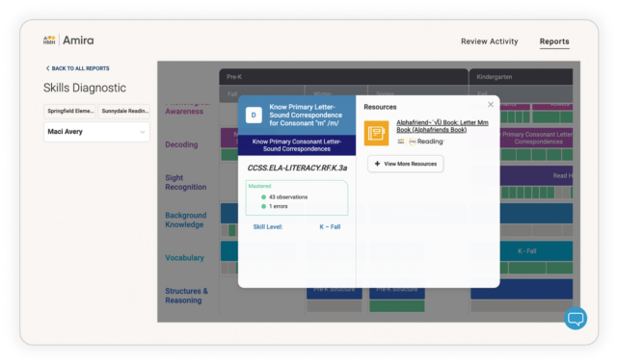Open the Review Activity tab
Screen dimensions: 617x364
(489, 41)
